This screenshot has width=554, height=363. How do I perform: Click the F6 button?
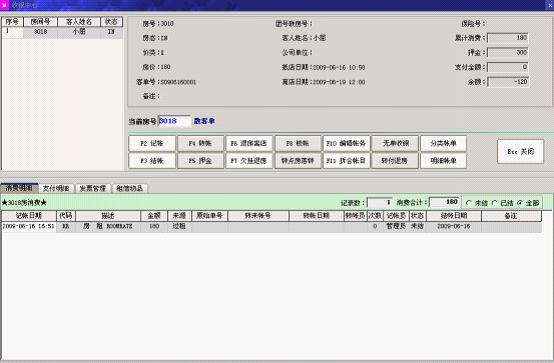point(249,143)
